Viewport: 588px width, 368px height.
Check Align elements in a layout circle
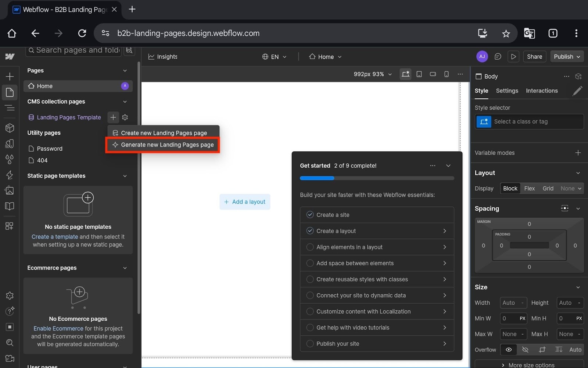310,247
